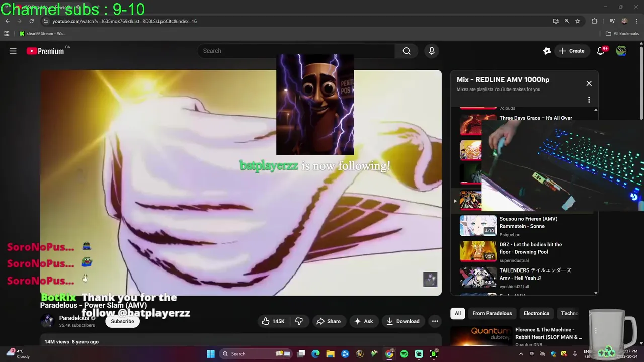The width and height of the screenshot is (644, 362).
Task: Click the Paradelous channel avatar
Action: click(x=47, y=321)
